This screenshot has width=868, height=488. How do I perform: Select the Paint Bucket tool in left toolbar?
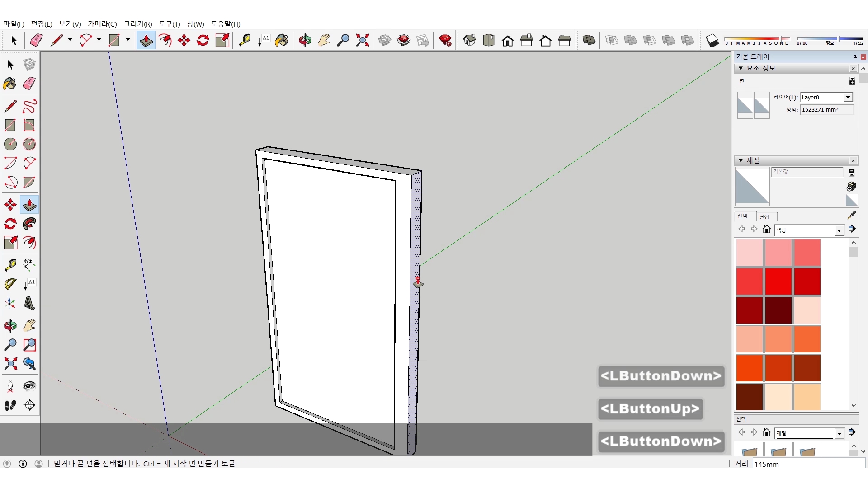tap(10, 84)
